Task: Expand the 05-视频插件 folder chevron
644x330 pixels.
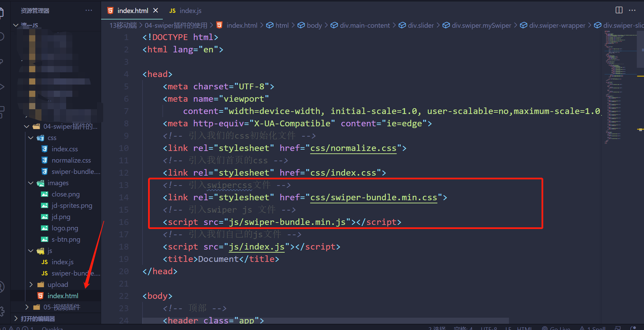Action: pyautogui.click(x=27, y=307)
